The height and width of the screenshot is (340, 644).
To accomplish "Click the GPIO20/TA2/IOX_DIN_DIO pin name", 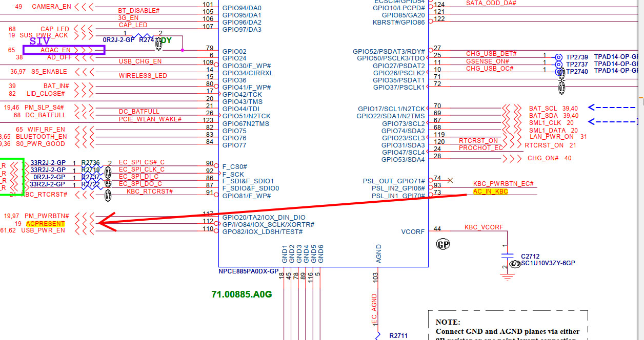I will point(264,218).
